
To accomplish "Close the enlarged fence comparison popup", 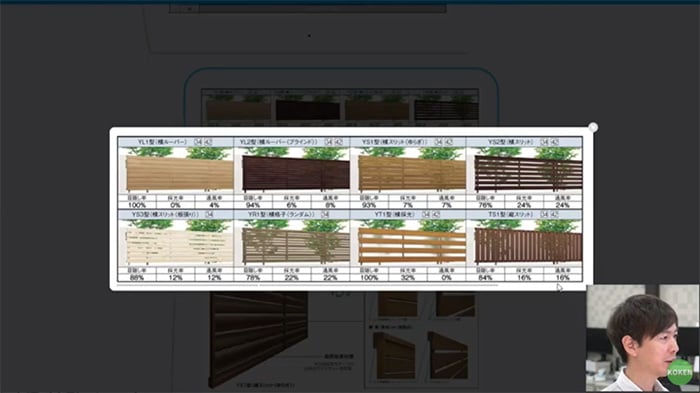I will coord(593,128).
